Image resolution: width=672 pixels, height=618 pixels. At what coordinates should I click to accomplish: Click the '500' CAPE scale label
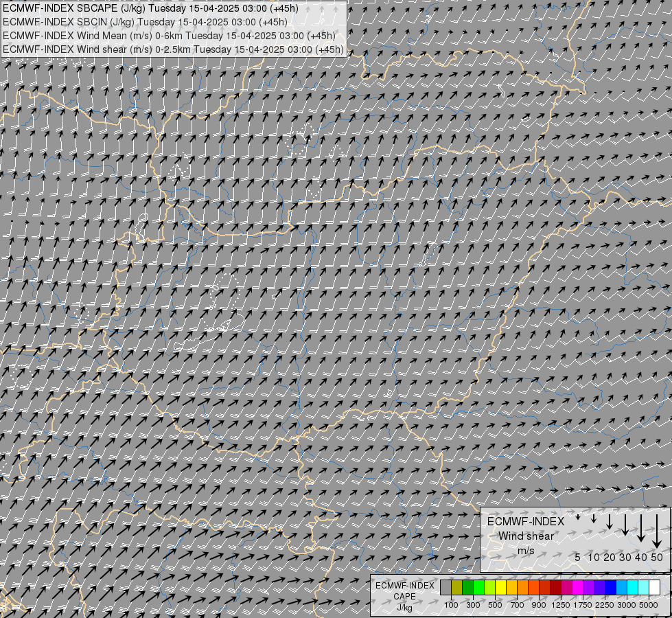click(x=495, y=605)
